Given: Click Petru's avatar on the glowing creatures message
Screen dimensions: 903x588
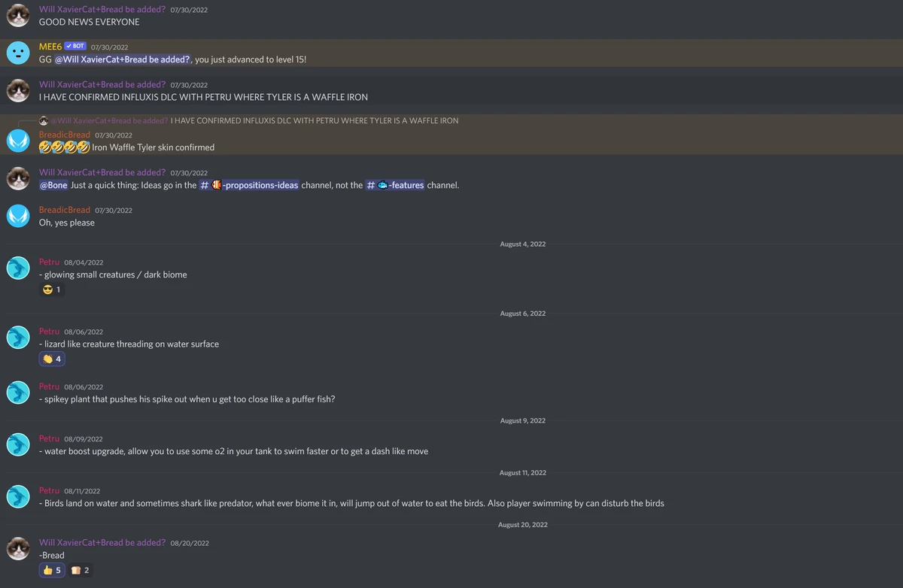Looking at the screenshot, I should (x=18, y=268).
